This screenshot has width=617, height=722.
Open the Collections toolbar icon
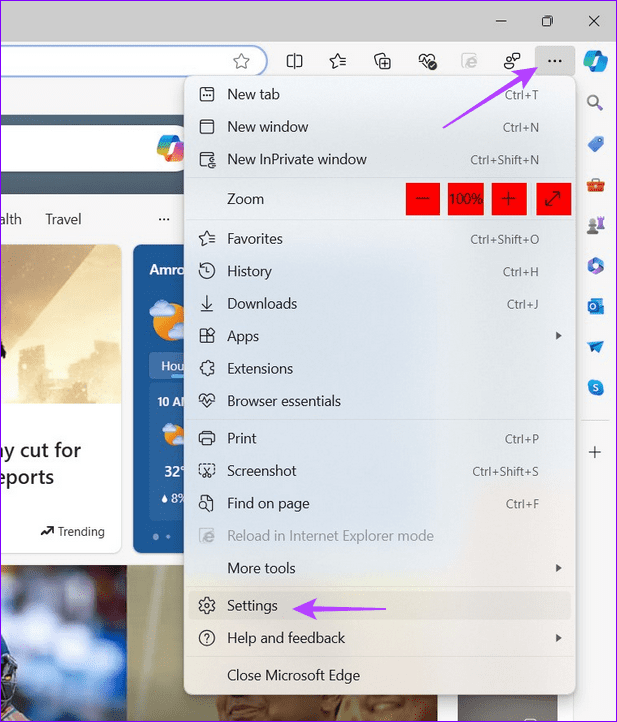click(382, 61)
